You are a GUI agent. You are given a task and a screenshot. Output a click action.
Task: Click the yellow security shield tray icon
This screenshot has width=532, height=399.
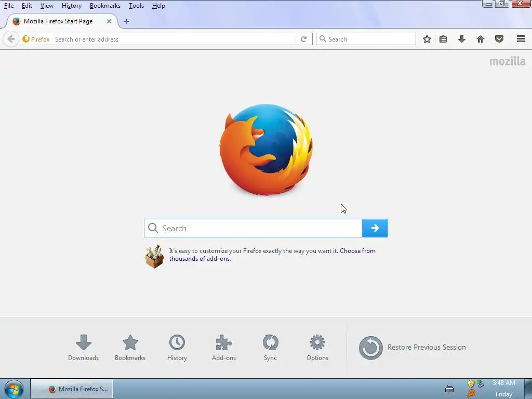tap(471, 384)
